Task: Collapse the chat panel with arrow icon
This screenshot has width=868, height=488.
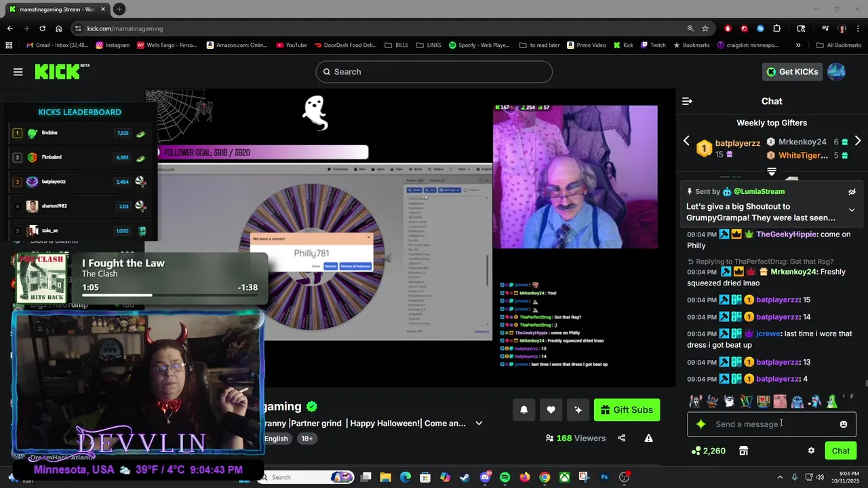Action: [x=687, y=101]
